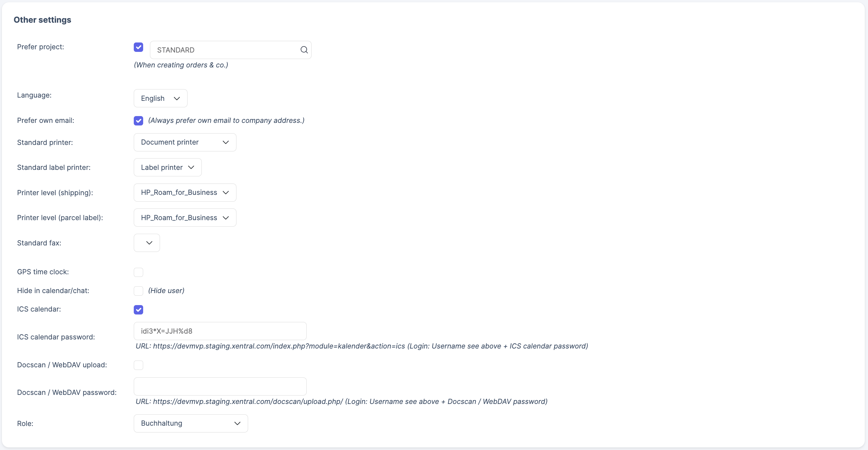Click the chevron arrow of Role dropdown
Viewport: 868px width, 450px height.
237,423
